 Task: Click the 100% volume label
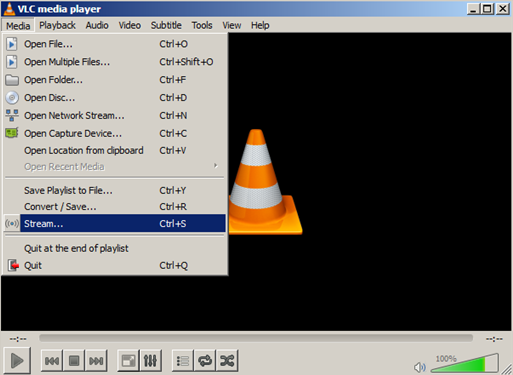(446, 359)
